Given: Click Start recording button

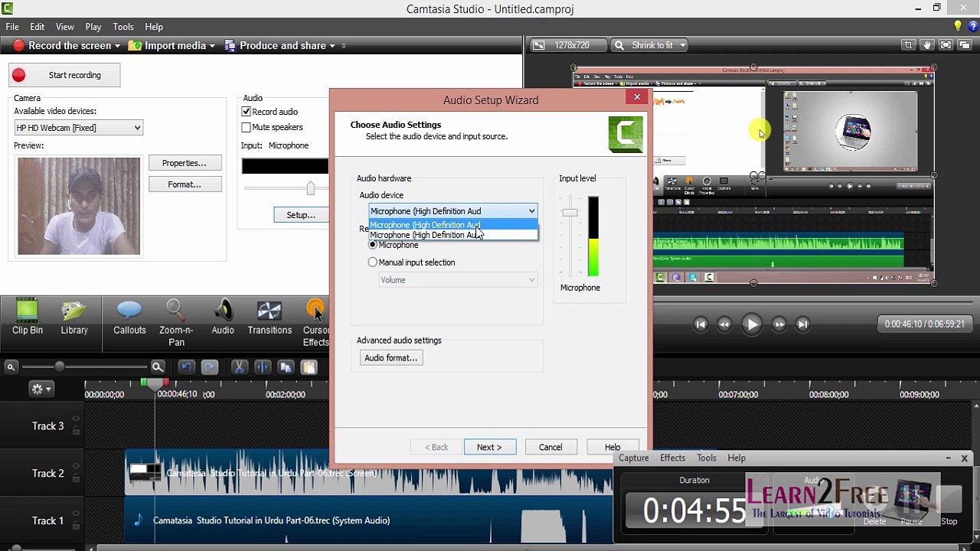Looking at the screenshot, I should coord(65,75).
